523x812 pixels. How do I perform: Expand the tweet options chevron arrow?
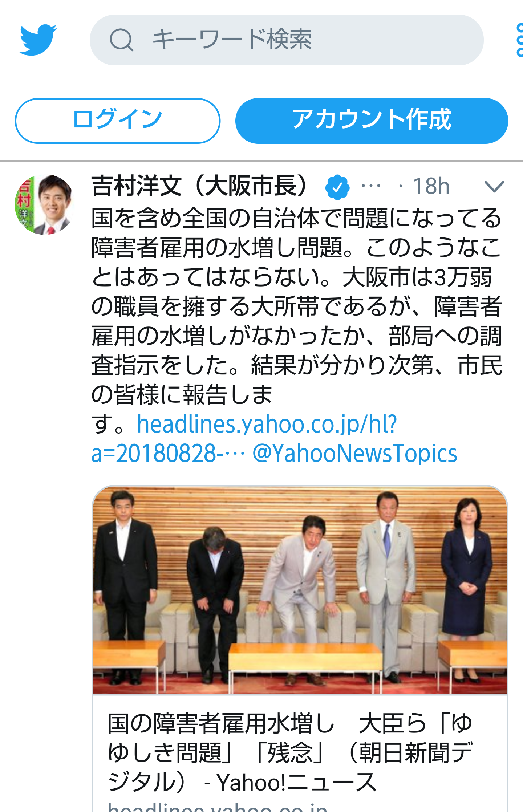494,187
